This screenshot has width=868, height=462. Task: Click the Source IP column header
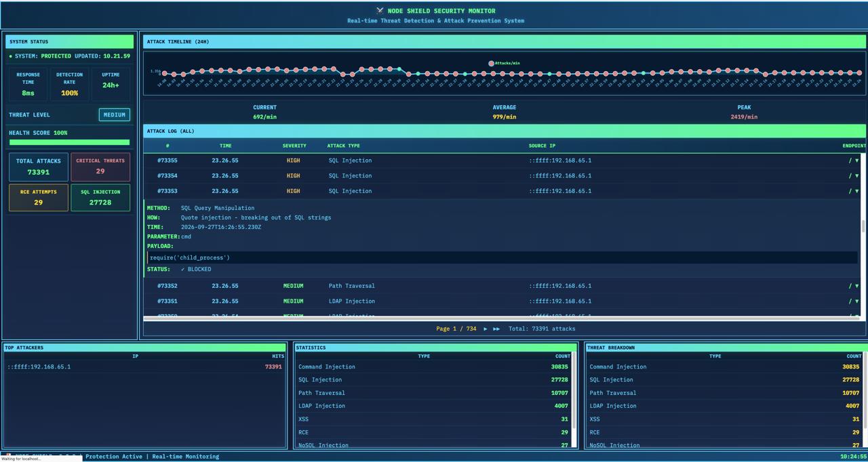(x=542, y=146)
